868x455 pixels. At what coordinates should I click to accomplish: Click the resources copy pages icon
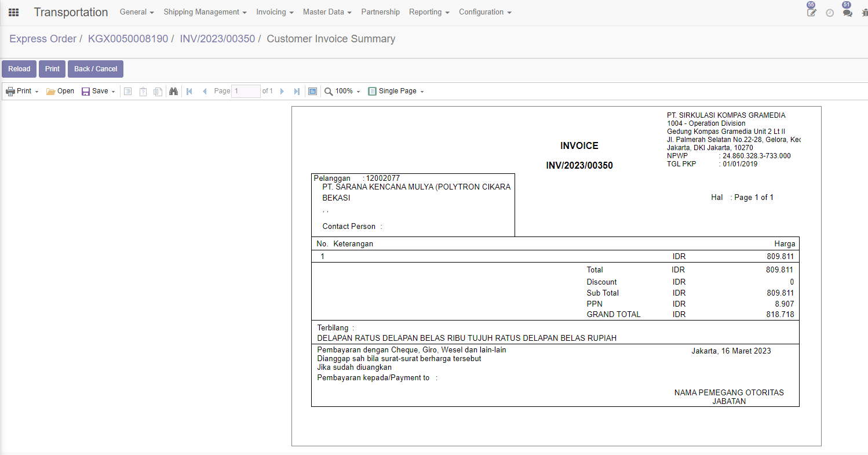(x=158, y=91)
